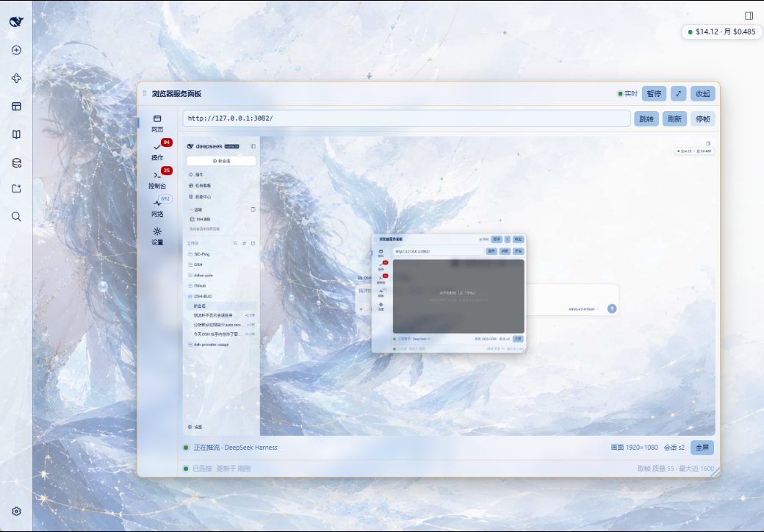This screenshot has width=764, height=532.
Task: Open the open-book icon in left sidebar
Action: (16, 134)
